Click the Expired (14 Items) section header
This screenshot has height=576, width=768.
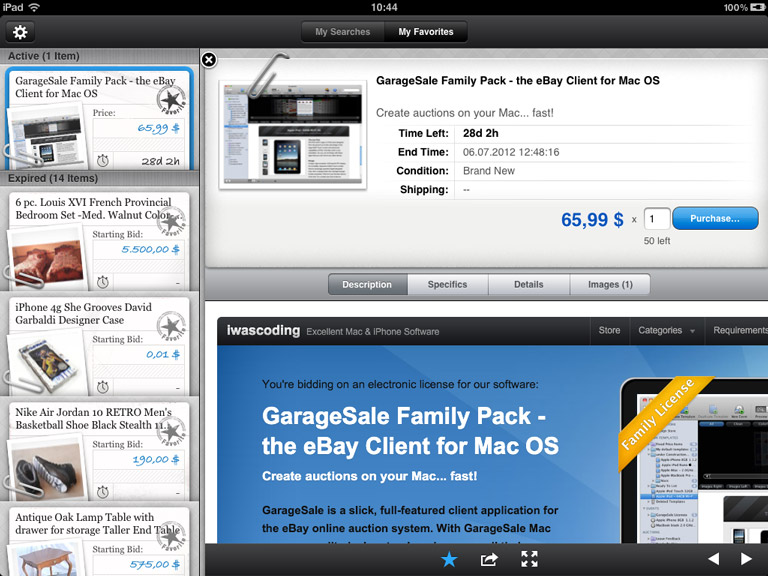click(99, 178)
